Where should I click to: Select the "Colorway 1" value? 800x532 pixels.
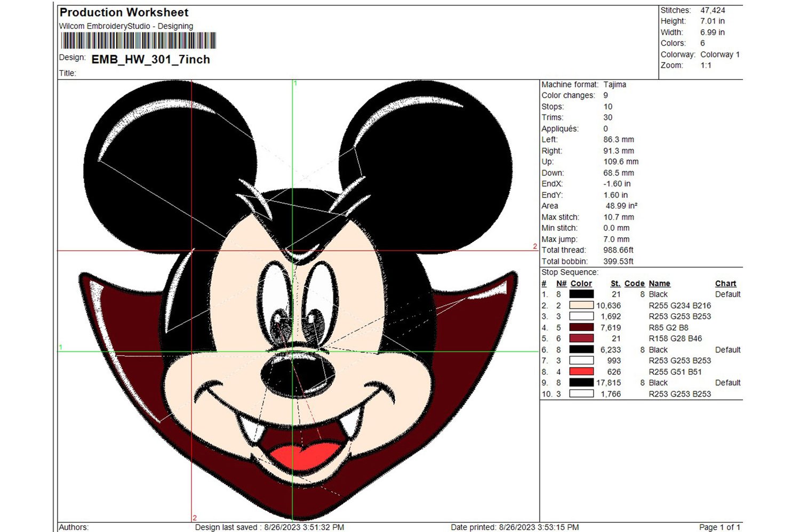tap(720, 54)
